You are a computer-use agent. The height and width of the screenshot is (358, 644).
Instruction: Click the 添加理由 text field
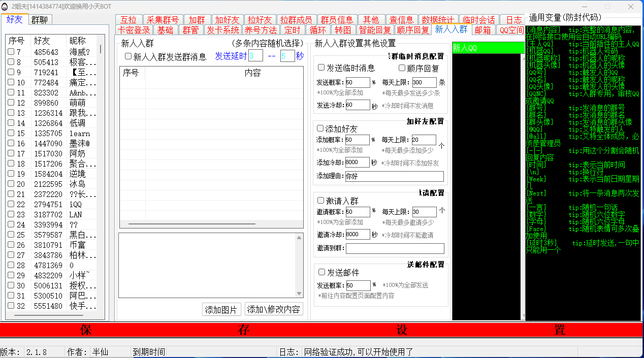[x=394, y=176]
